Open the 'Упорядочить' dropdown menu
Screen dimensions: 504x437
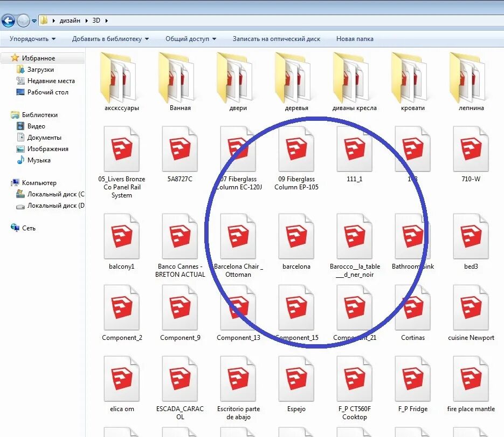point(32,39)
